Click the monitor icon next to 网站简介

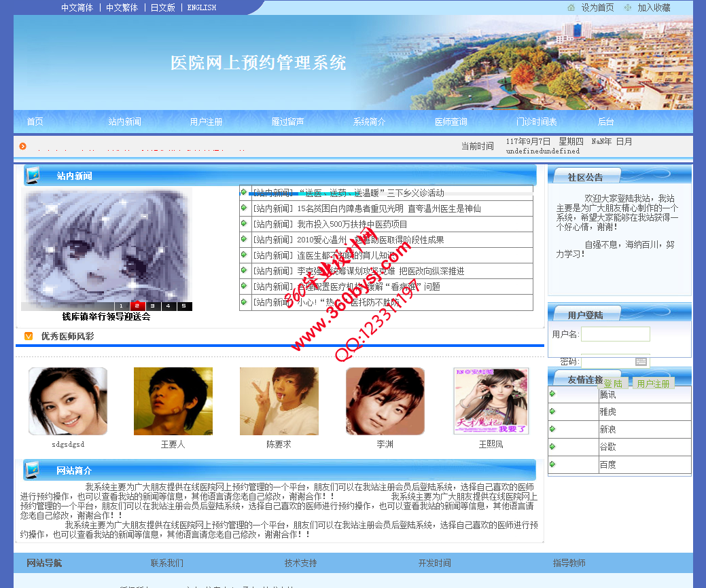tap(32, 470)
